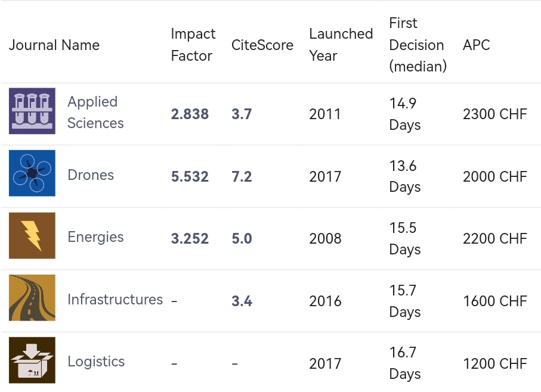This screenshot has height=392, width=541.
Task: Click the Applied Sciences 2300 CHF fee
Action: click(x=494, y=114)
